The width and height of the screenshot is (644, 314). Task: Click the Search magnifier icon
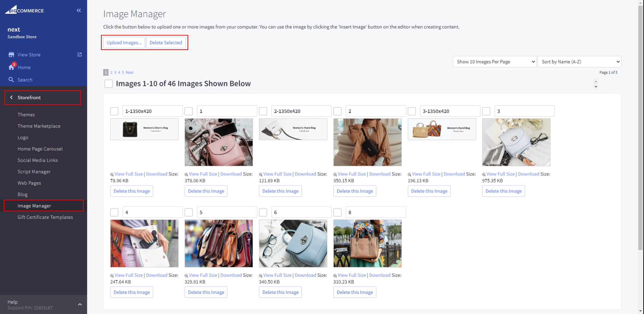[11, 80]
